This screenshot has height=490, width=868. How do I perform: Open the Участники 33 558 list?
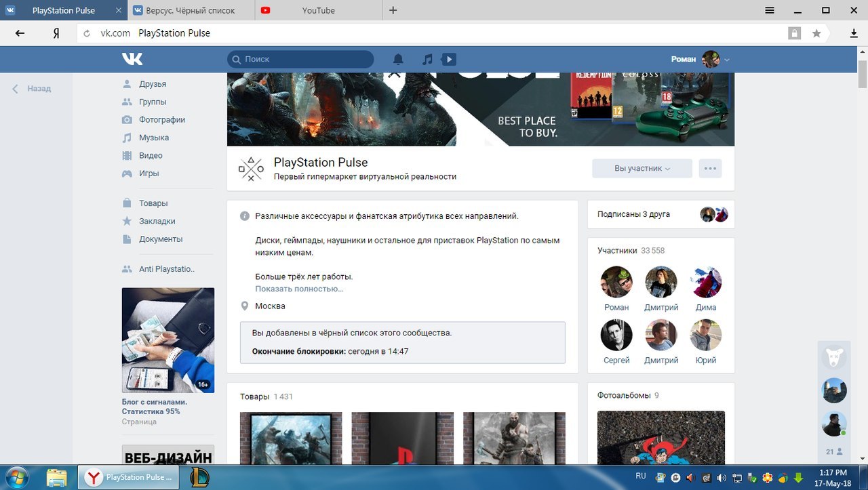point(631,251)
